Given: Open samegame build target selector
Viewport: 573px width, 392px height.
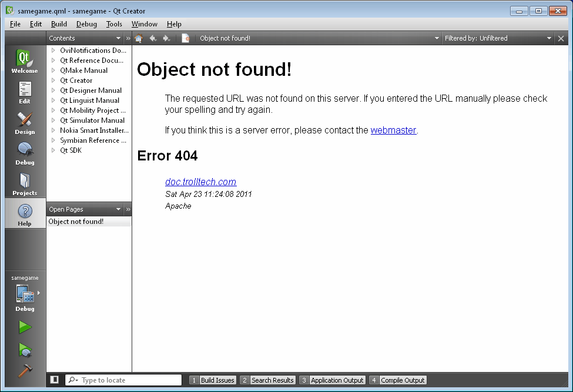Looking at the screenshot, I should click(x=25, y=293).
